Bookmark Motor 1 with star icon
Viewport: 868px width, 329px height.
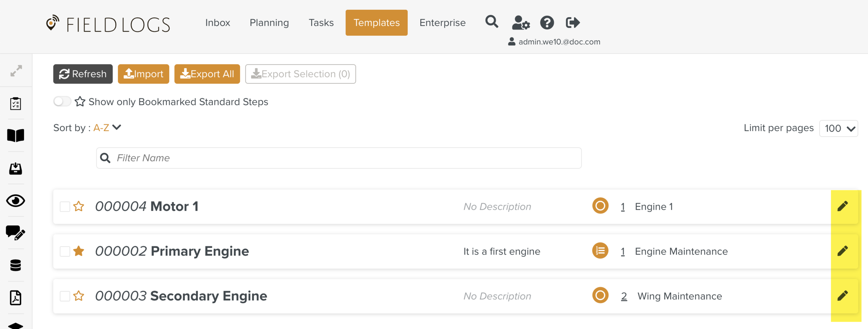pos(79,206)
